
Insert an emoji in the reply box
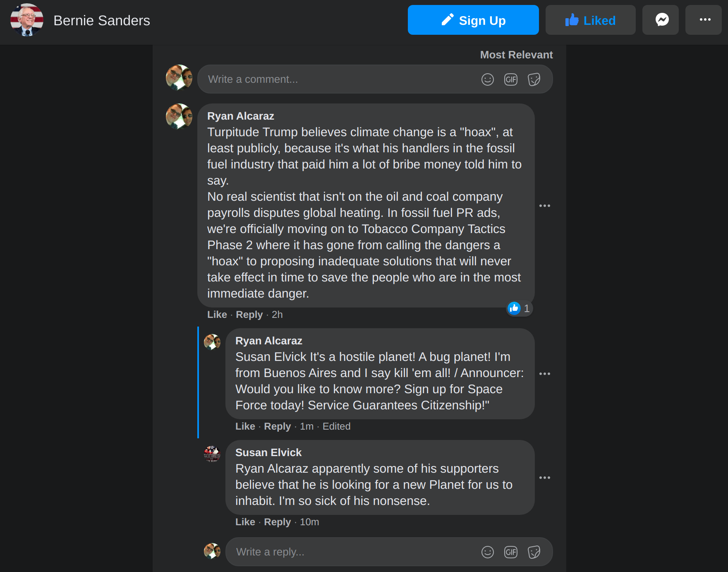(x=488, y=552)
